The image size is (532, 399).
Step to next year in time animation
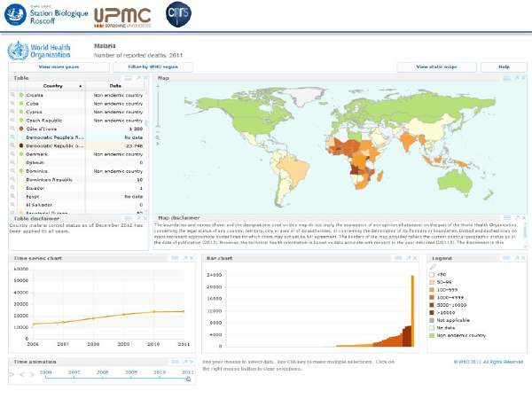coord(32,374)
